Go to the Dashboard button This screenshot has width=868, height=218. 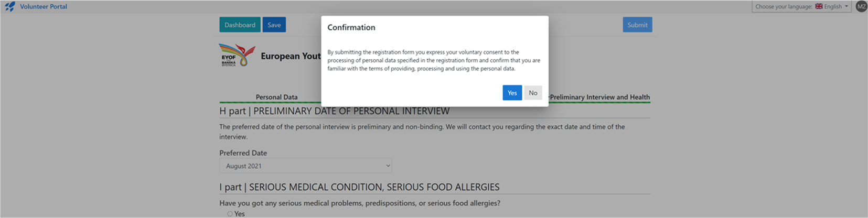[240, 25]
